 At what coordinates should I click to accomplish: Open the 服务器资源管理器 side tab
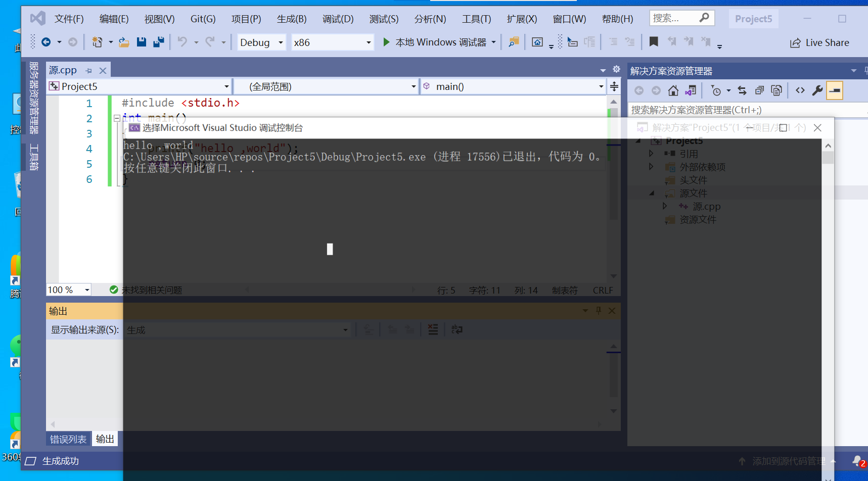tap(34, 98)
